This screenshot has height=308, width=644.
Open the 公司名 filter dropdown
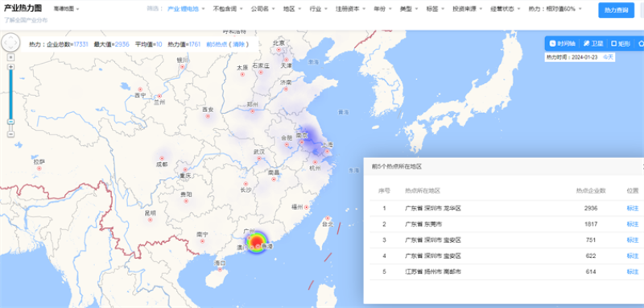(x=262, y=9)
